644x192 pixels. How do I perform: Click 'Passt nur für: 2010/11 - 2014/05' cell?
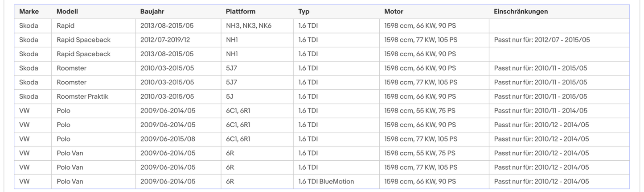(x=541, y=111)
